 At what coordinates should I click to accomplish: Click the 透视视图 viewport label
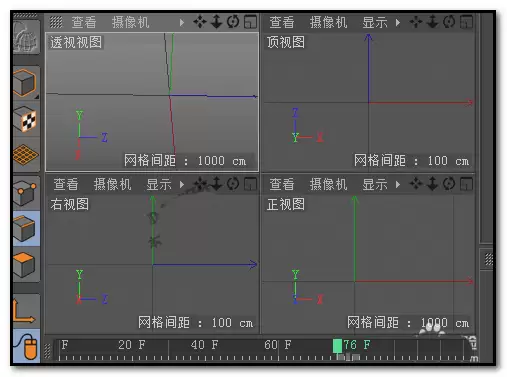point(76,42)
